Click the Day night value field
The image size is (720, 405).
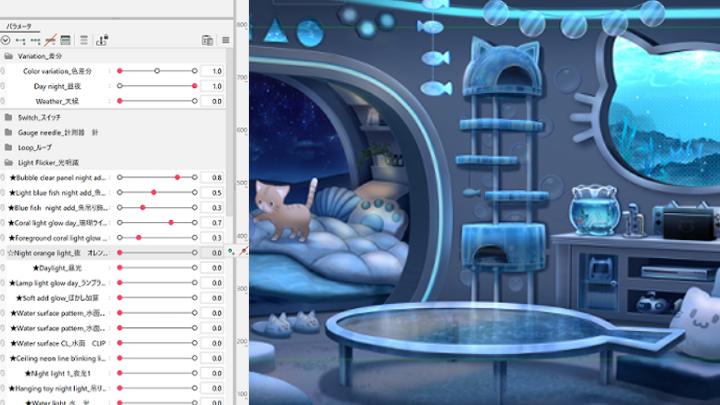(212, 86)
